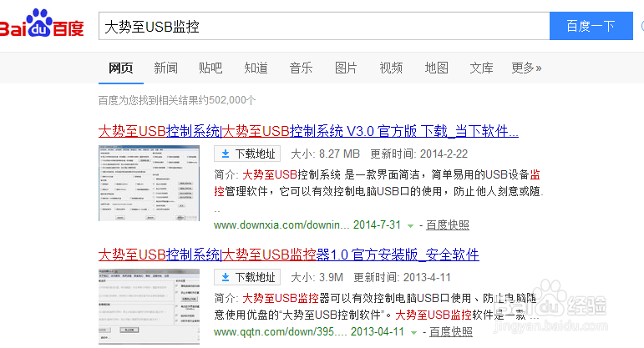Open the 视频 tab

tap(391, 68)
